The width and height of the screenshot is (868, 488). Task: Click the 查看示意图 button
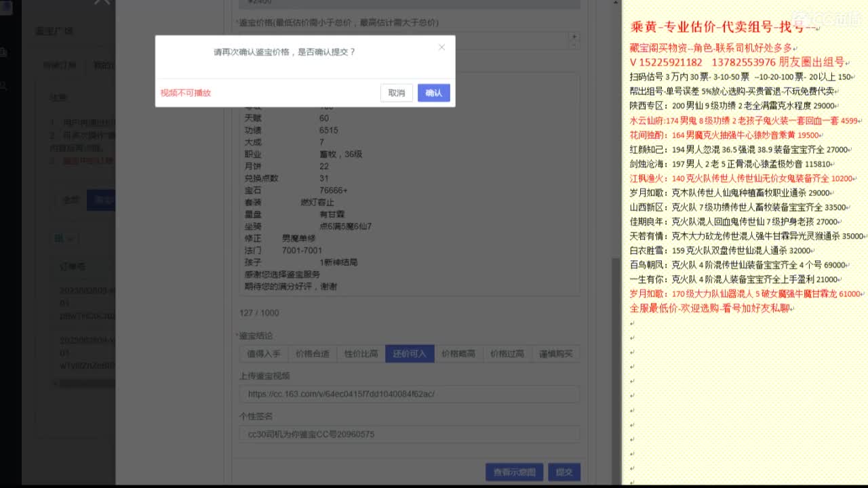(515, 472)
